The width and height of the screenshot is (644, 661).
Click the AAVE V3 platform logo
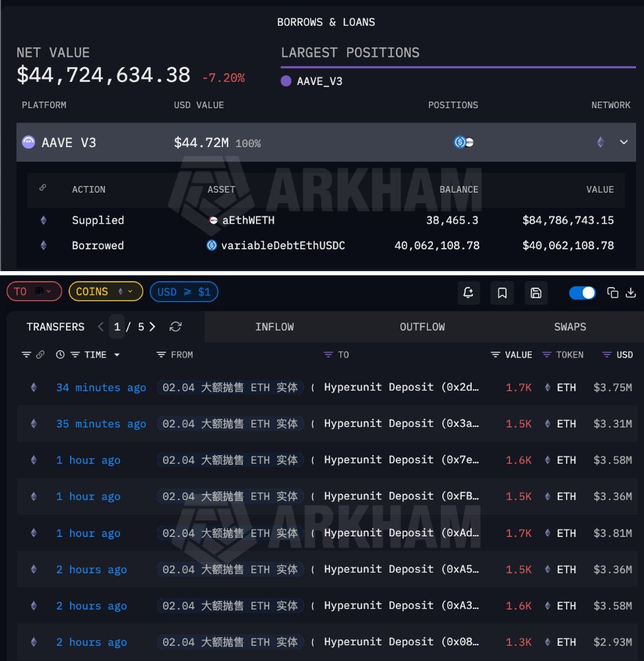point(28,142)
